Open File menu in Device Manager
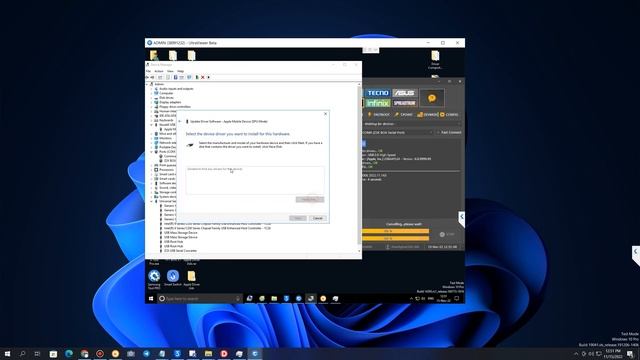The width and height of the screenshot is (640, 360). coord(149,71)
